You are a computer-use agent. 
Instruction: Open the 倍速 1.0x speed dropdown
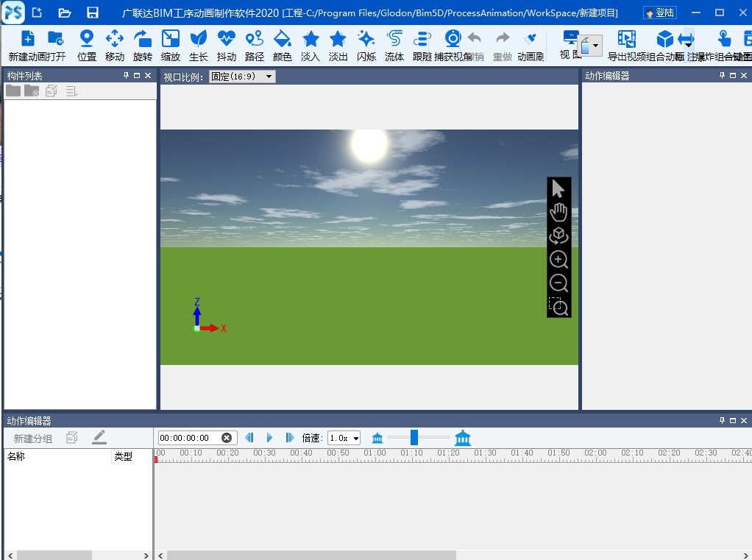pyautogui.click(x=344, y=438)
